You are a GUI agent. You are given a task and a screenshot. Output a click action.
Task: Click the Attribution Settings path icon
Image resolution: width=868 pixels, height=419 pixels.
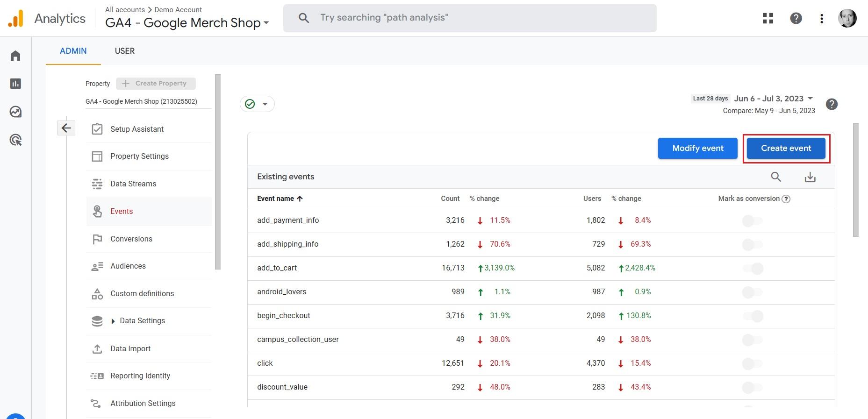coord(96,404)
